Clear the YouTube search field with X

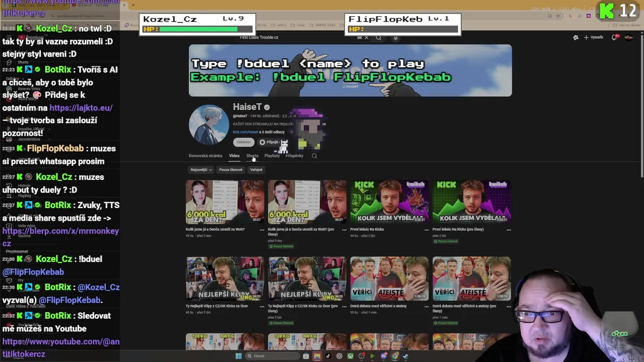366,37
